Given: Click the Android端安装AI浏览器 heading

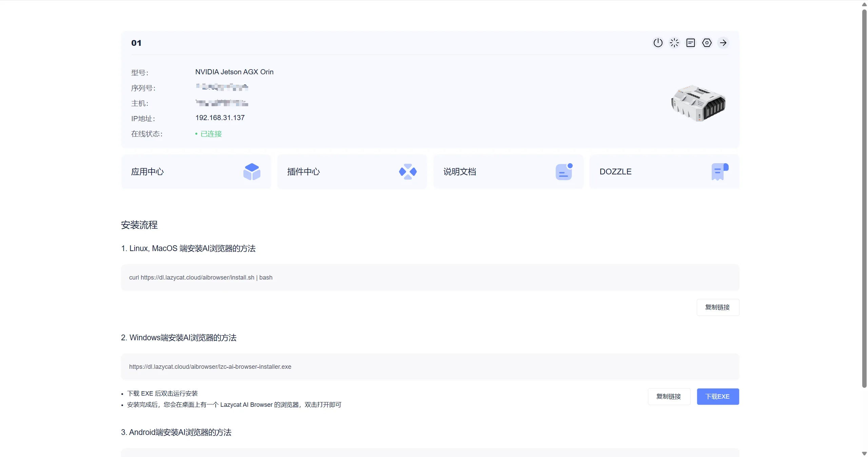Looking at the screenshot, I should (176, 432).
